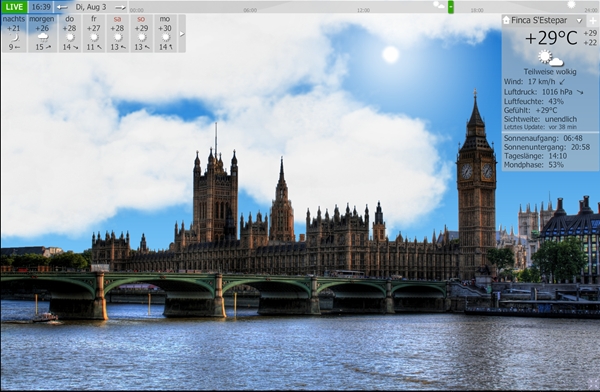
Task: Click the Luftfeuchte: 43% row
Action: pyautogui.click(x=533, y=101)
